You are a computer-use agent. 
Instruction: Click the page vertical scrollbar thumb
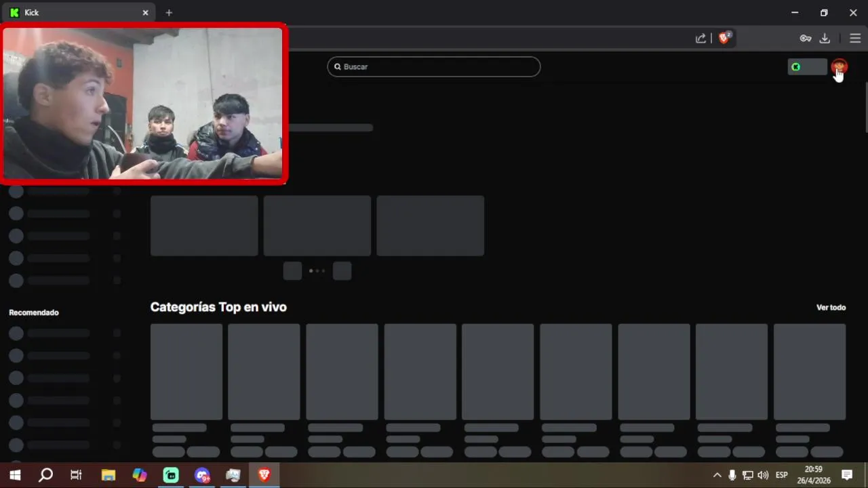pos(865,108)
